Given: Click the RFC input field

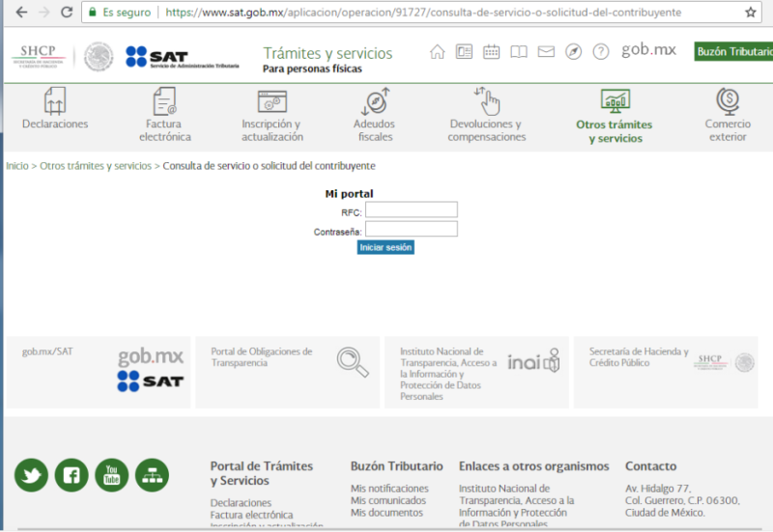Looking at the screenshot, I should pyautogui.click(x=412, y=210).
